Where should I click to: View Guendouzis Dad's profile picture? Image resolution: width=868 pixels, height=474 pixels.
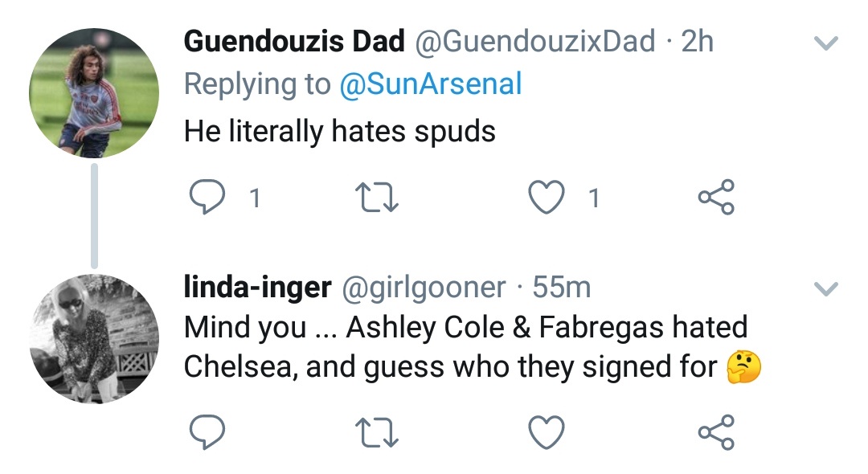[94, 92]
